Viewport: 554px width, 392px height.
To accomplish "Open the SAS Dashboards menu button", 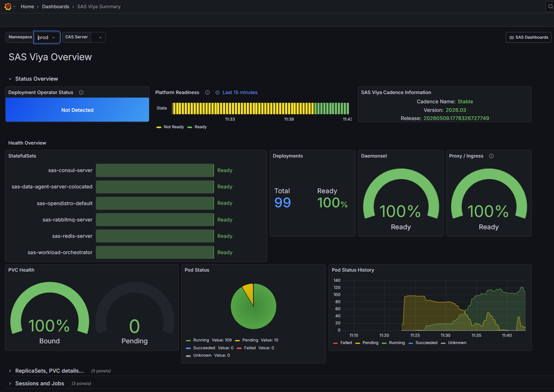I will tap(528, 38).
